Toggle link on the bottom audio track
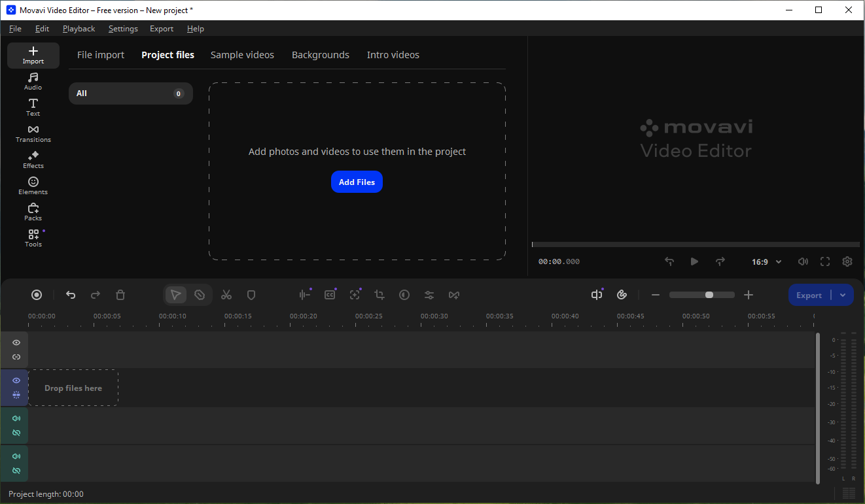The height and width of the screenshot is (504, 865). pos(16,471)
